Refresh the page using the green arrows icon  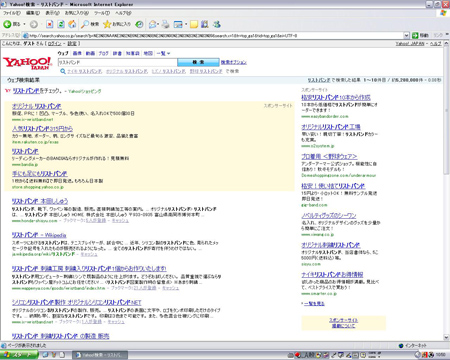(x=61, y=24)
